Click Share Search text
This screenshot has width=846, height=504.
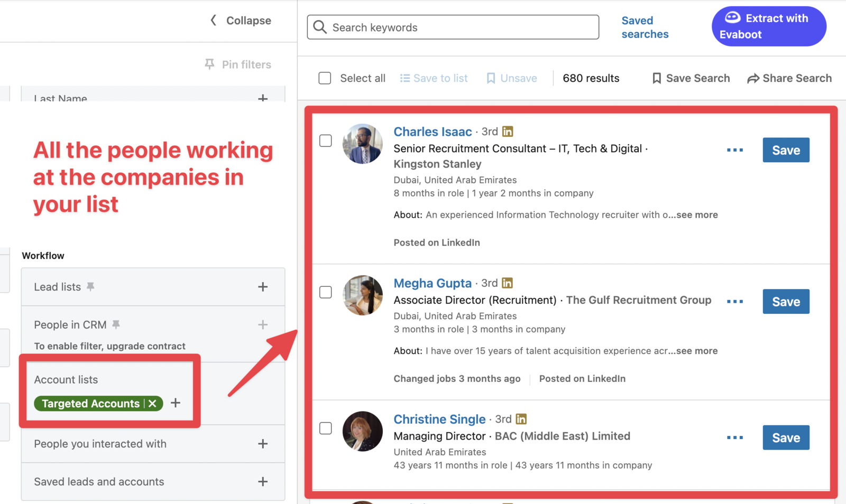(797, 78)
